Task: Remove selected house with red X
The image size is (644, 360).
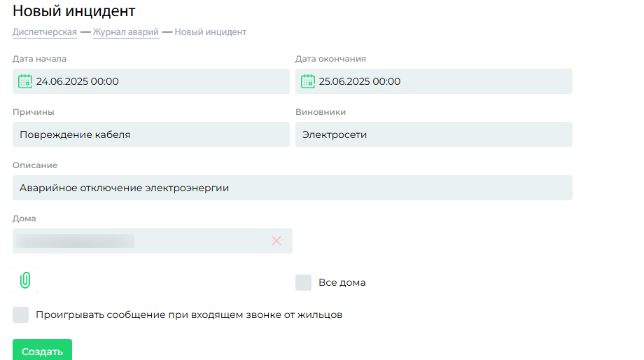Action: point(276,241)
